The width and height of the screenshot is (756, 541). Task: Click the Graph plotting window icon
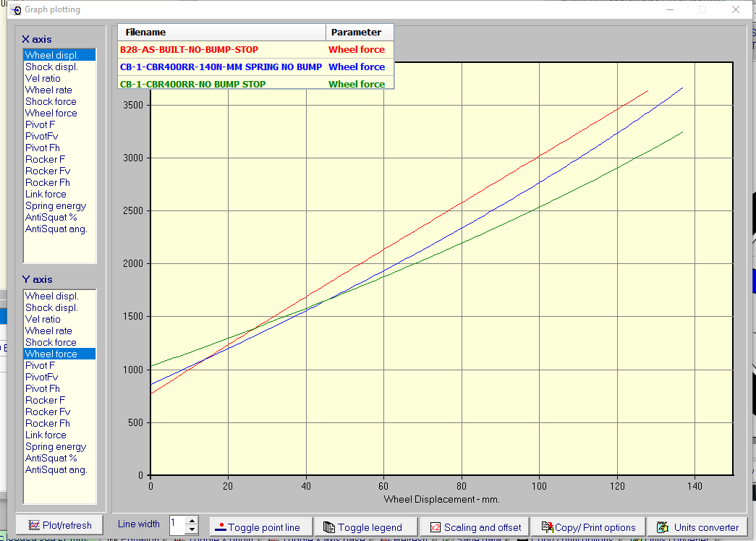(16, 10)
